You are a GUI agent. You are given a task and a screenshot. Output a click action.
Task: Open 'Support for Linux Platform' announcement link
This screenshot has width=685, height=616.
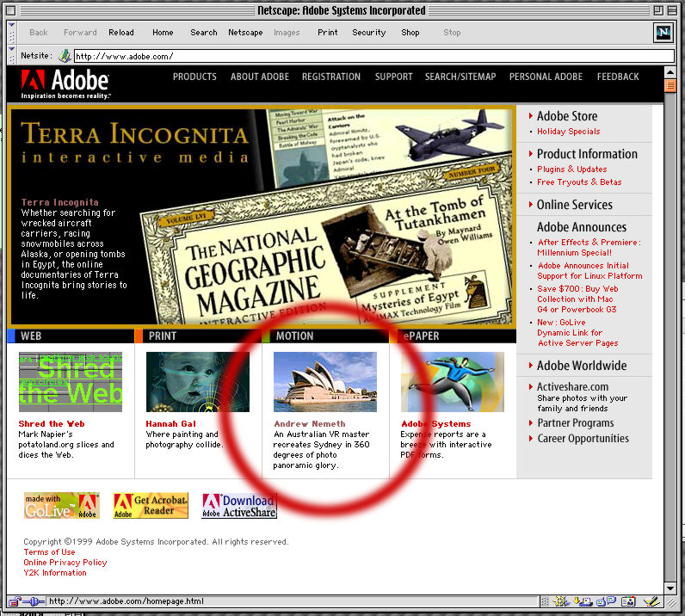[589, 271]
